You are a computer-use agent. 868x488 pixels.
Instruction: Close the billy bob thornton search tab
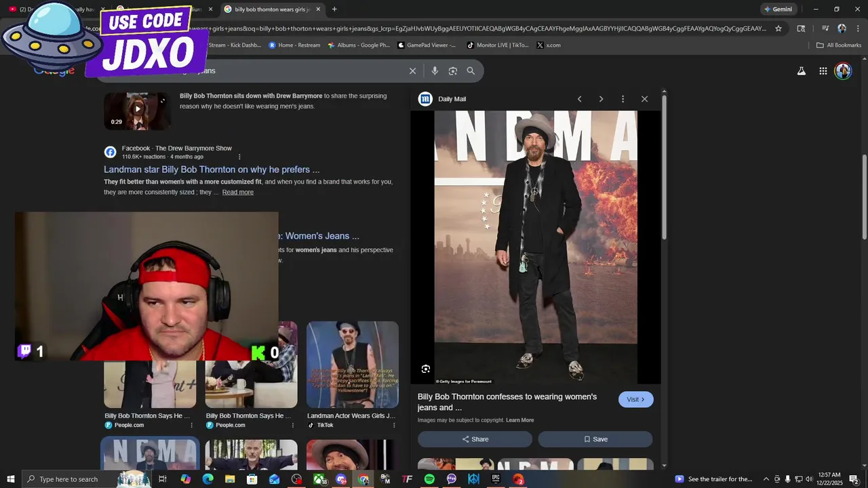(x=317, y=9)
